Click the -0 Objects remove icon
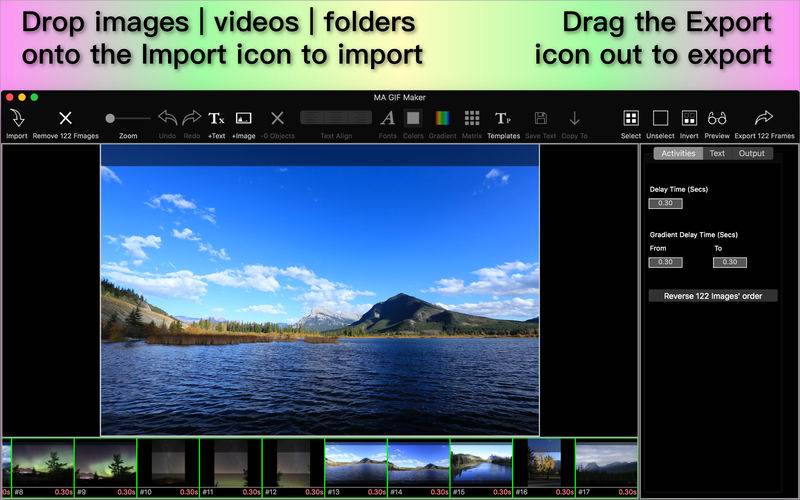Screen dimensions: 800x500 [277, 118]
